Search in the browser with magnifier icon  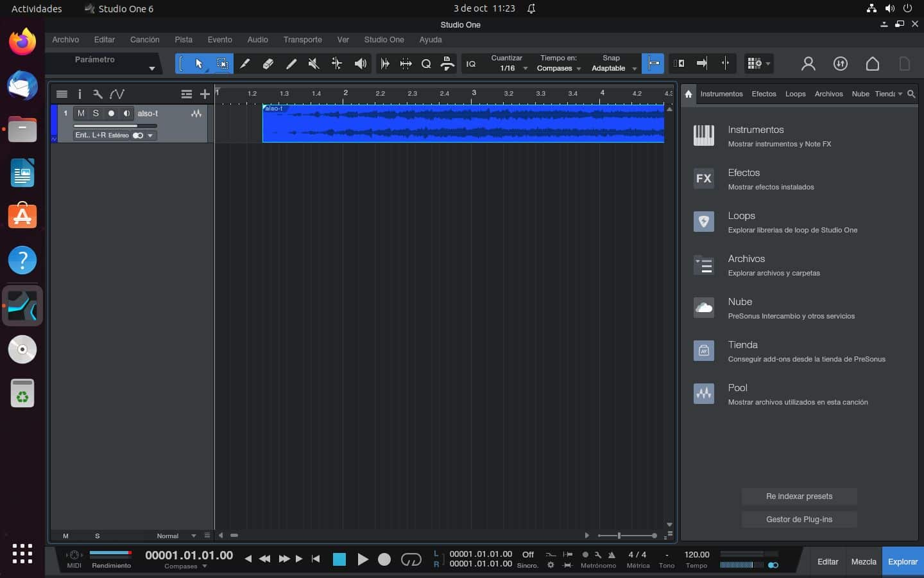point(911,94)
